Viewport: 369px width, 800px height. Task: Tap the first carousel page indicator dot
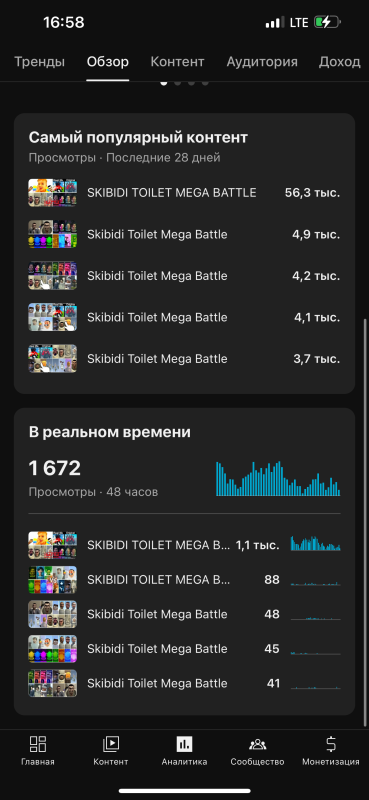point(164,83)
